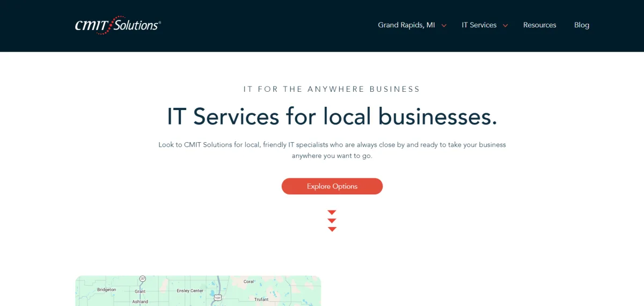
Task: Click the paragraph starting "Look to CMIT Solutions"
Action: pyautogui.click(x=332, y=150)
